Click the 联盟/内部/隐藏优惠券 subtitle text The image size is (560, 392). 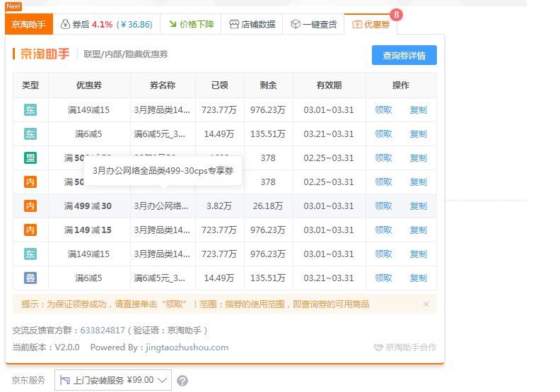[x=126, y=54]
